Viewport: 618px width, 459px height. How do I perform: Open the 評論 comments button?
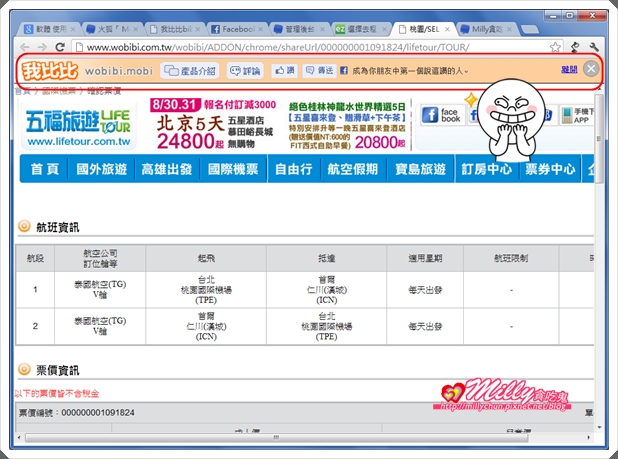click(245, 71)
